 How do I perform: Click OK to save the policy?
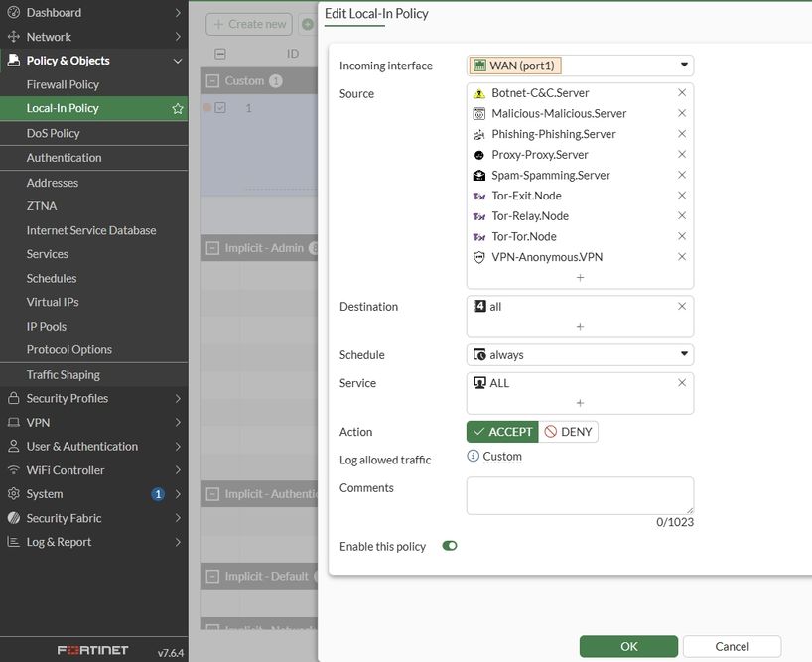pos(628,646)
